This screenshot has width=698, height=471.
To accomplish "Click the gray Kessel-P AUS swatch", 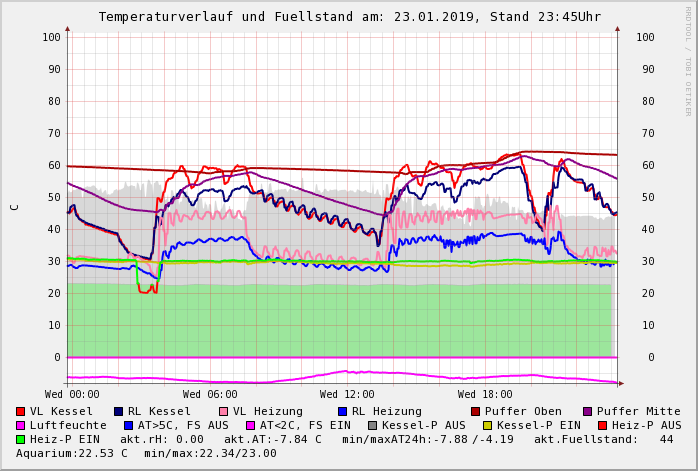I will (x=371, y=426).
